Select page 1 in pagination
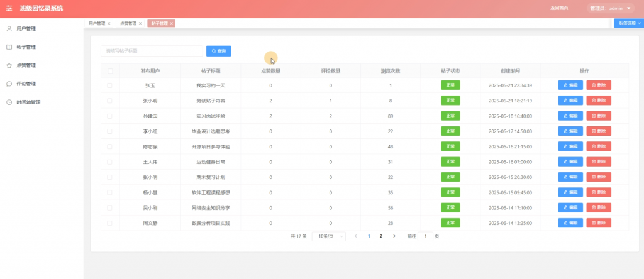The image size is (644, 279). (369, 236)
